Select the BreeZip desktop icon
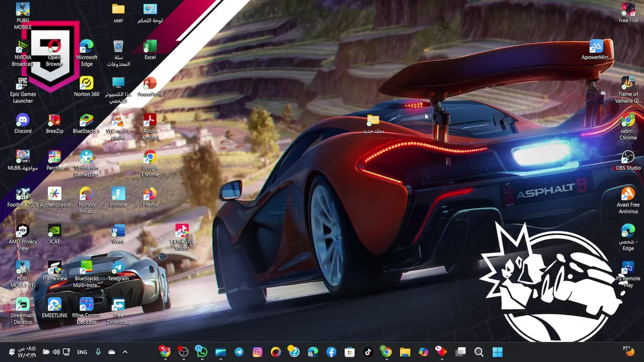644x362 pixels. click(x=54, y=123)
